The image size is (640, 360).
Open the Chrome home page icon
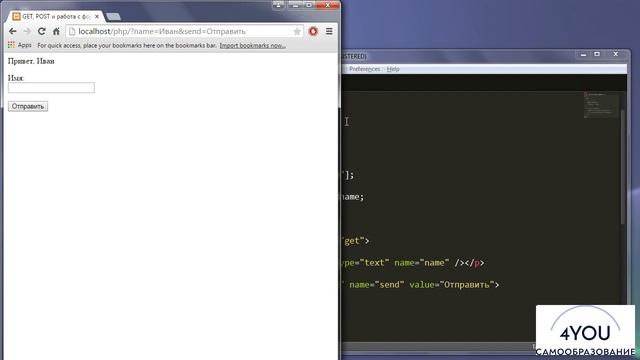tap(56, 31)
